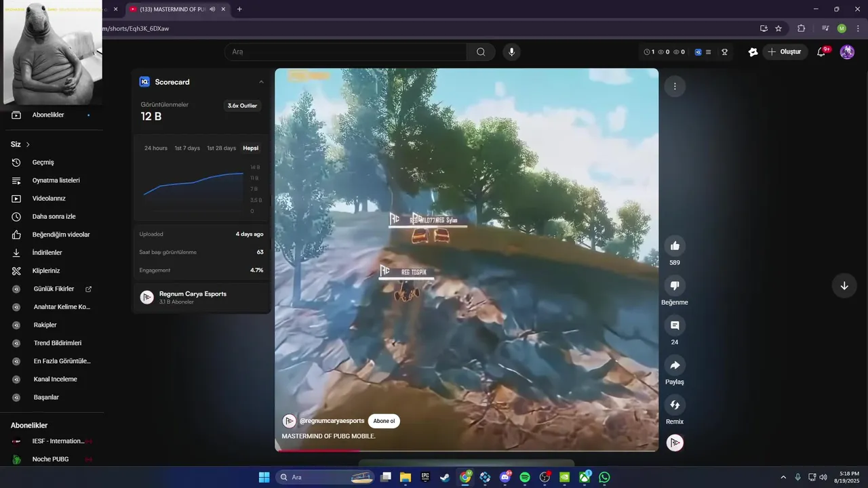
Task: Go to next short with down arrow
Action: pos(844,285)
